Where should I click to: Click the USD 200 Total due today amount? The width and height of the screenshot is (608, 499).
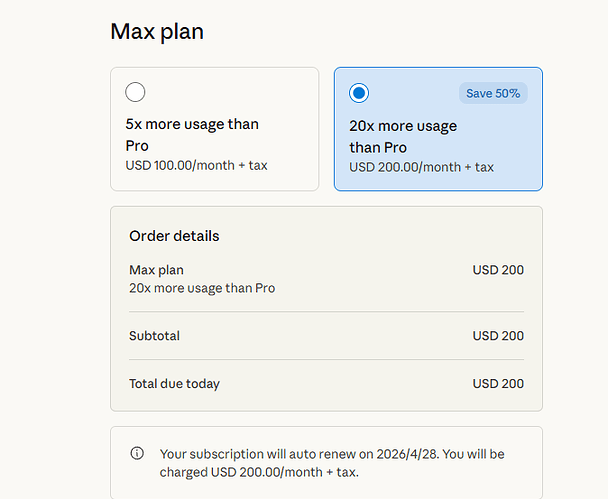click(498, 384)
